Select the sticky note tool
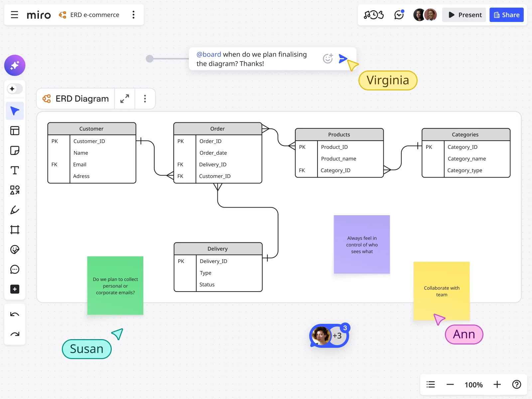The width and height of the screenshot is (532, 399). click(x=15, y=150)
